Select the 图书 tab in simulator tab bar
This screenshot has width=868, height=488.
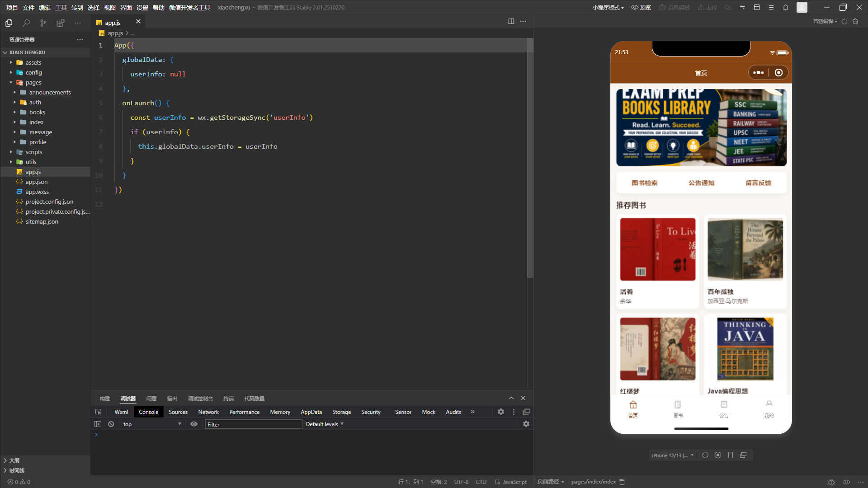(678, 409)
